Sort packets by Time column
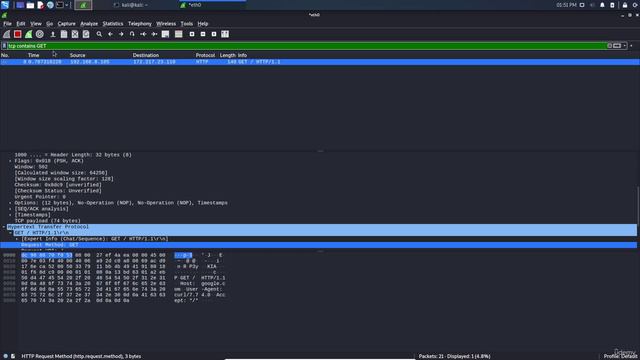This screenshot has height=360, width=640. [x=33, y=55]
